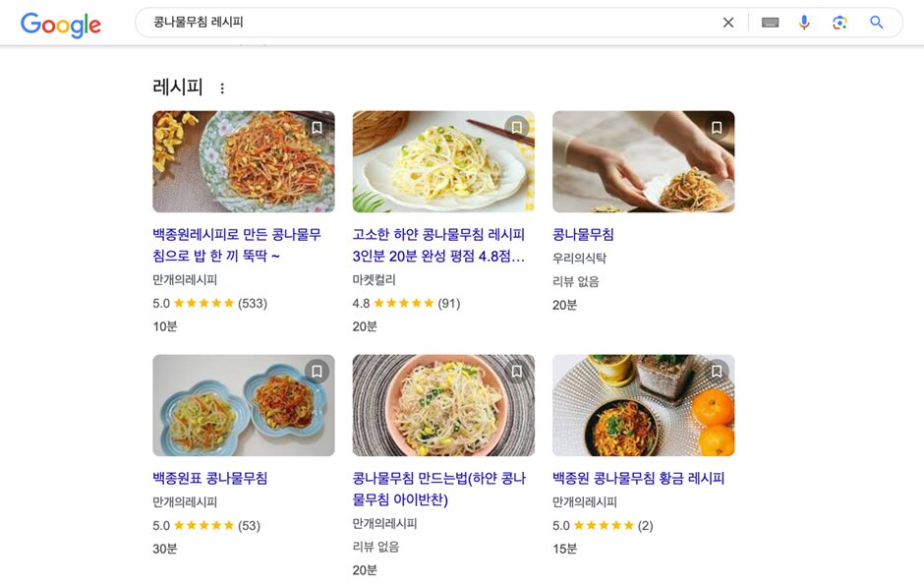Image resolution: width=924 pixels, height=585 pixels.
Task: Open the 우리의식탁 hands plating recipe photo
Action: pos(643,162)
